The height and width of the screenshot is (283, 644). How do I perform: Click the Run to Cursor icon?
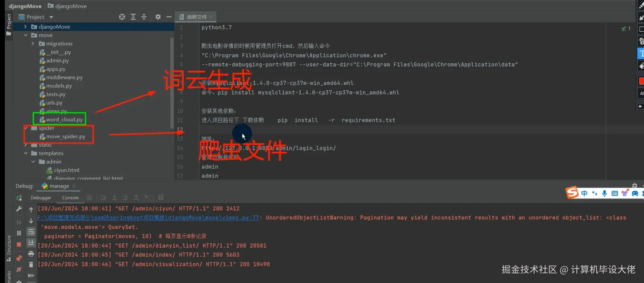[147, 198]
